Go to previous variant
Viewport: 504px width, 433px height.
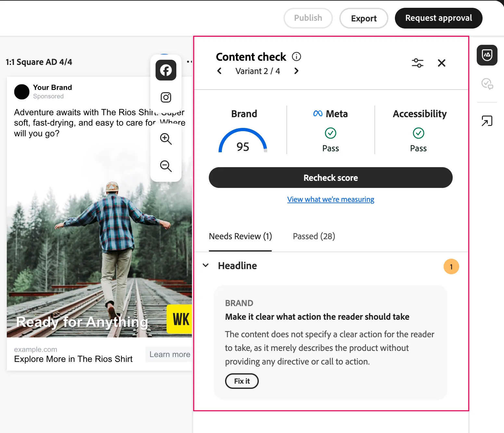pyautogui.click(x=220, y=71)
